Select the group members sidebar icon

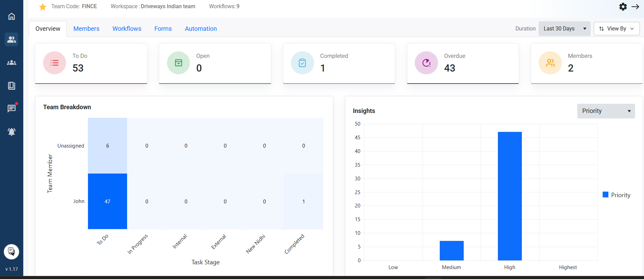(x=12, y=63)
